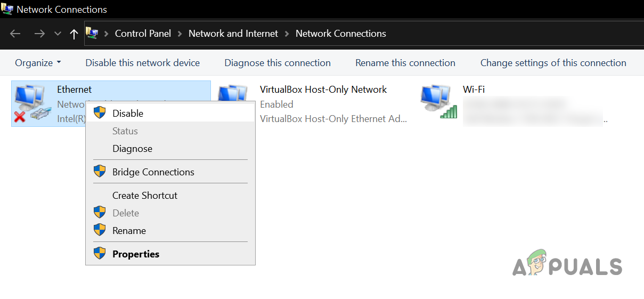Select Diagnose from the context menu
644x299 pixels.
click(132, 149)
